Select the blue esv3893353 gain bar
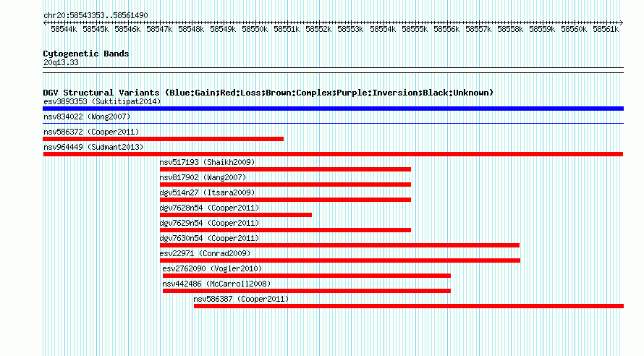Viewport: 644px width, 356px height. click(333, 109)
